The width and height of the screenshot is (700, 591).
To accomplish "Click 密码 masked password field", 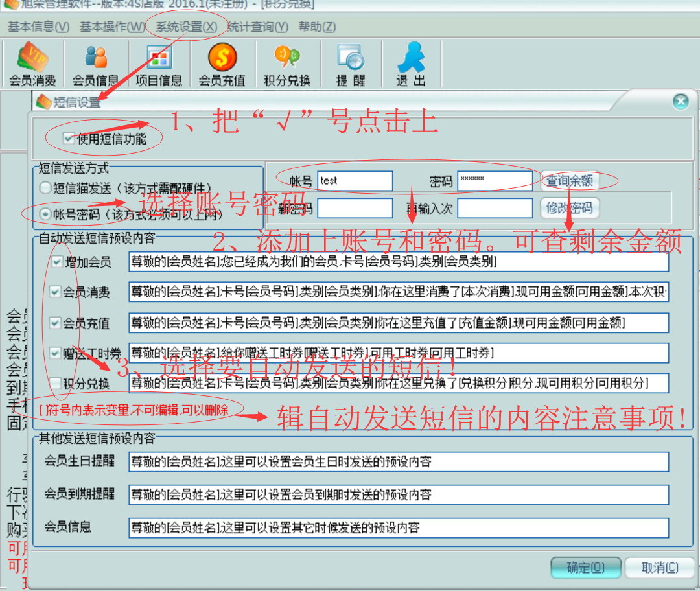I will click(495, 181).
